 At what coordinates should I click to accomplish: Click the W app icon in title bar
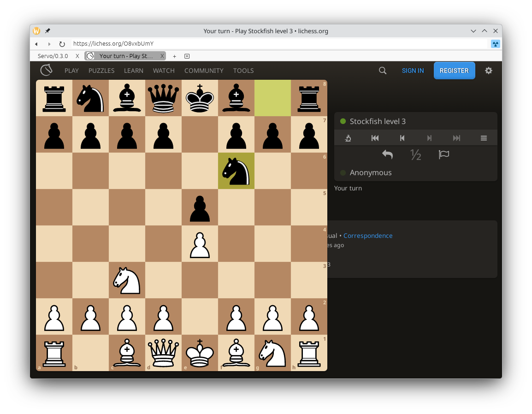(36, 31)
